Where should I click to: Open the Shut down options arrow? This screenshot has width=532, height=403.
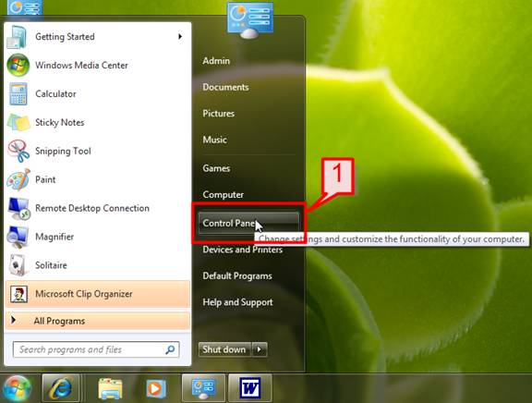pos(260,349)
